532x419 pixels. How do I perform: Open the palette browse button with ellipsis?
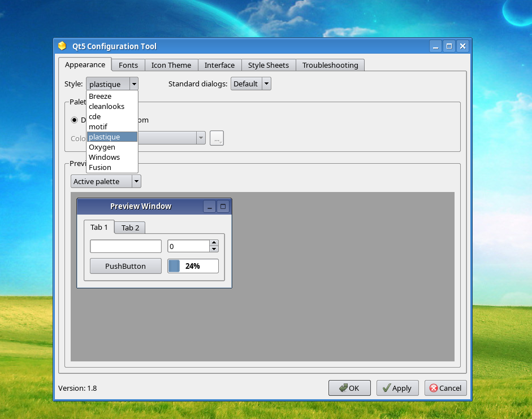tap(217, 138)
